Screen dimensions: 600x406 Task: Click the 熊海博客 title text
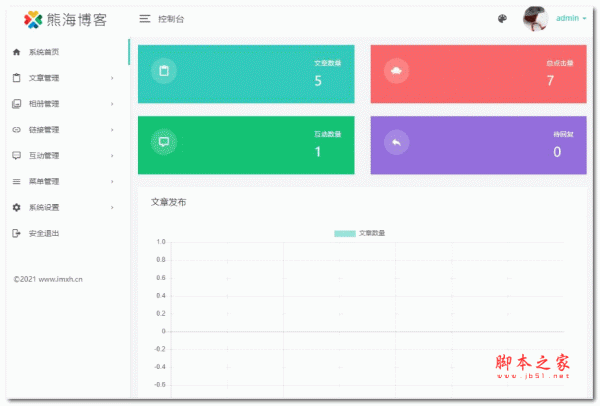tap(77, 20)
